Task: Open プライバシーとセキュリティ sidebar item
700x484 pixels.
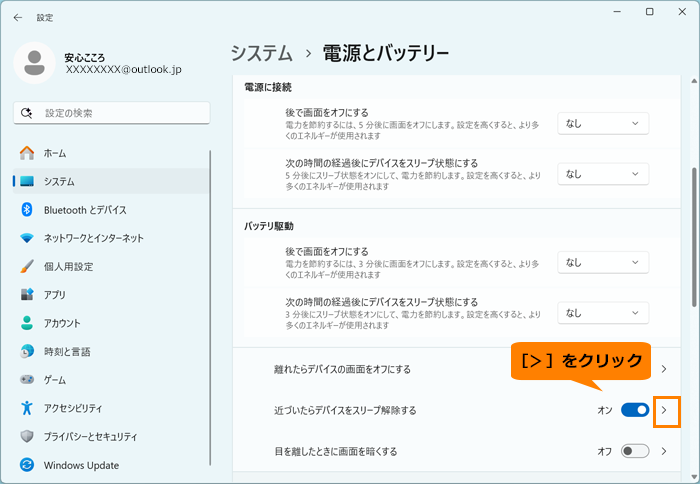Action: [x=111, y=436]
